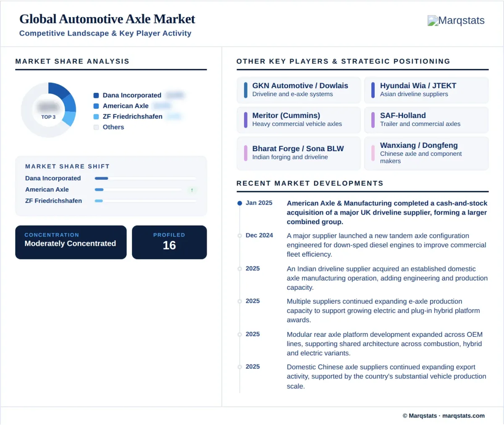Click the ZF Friedrichshafen market share shift bar
The width and height of the screenshot is (504, 425).
tap(145, 201)
